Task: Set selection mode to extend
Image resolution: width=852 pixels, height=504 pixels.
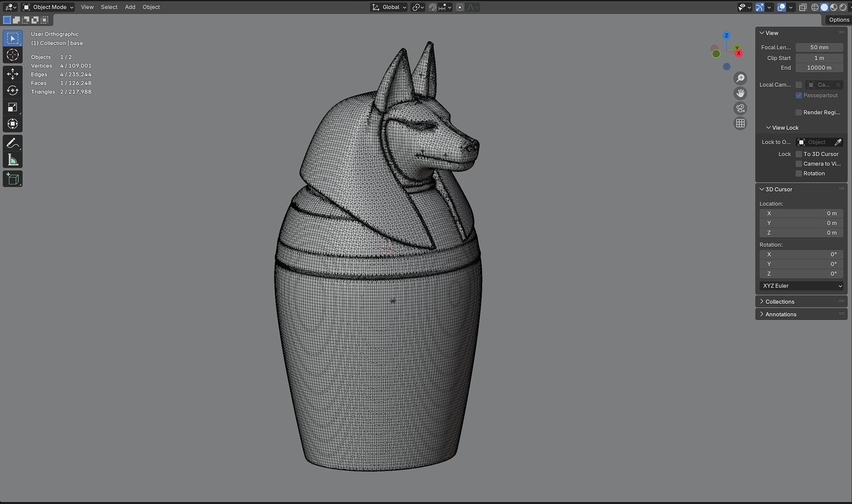Action: point(16,20)
